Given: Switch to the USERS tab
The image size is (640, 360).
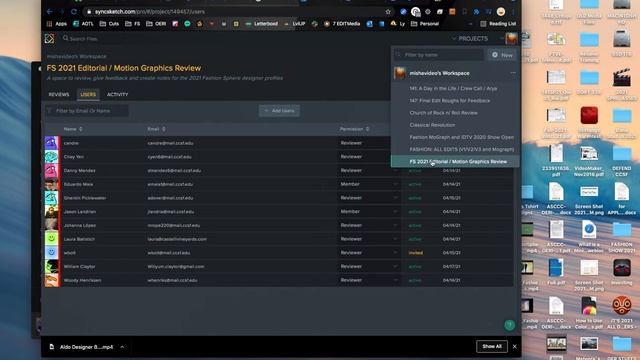Looking at the screenshot, I should [88, 95].
